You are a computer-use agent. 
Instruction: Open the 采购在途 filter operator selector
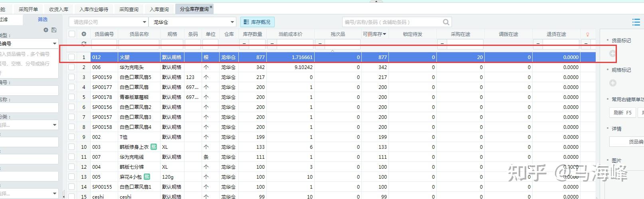[x=442, y=43]
